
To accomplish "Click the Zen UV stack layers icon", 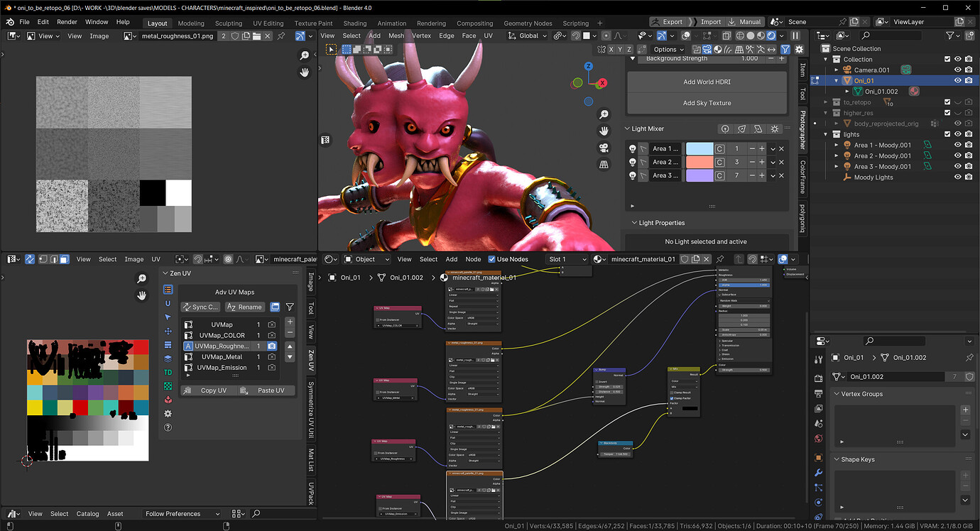I will click(x=168, y=358).
